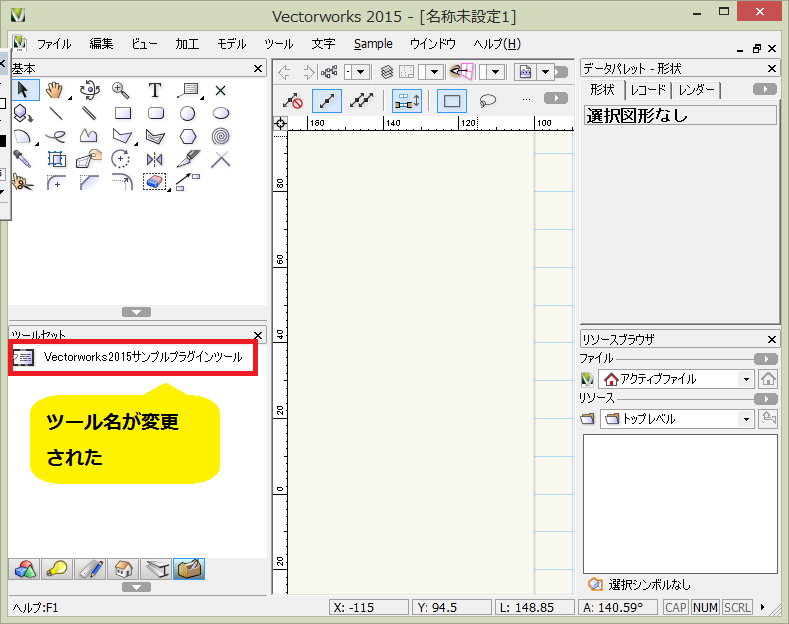Select the Callout tool
Image resolution: width=789 pixels, height=624 pixels.
coord(188,90)
